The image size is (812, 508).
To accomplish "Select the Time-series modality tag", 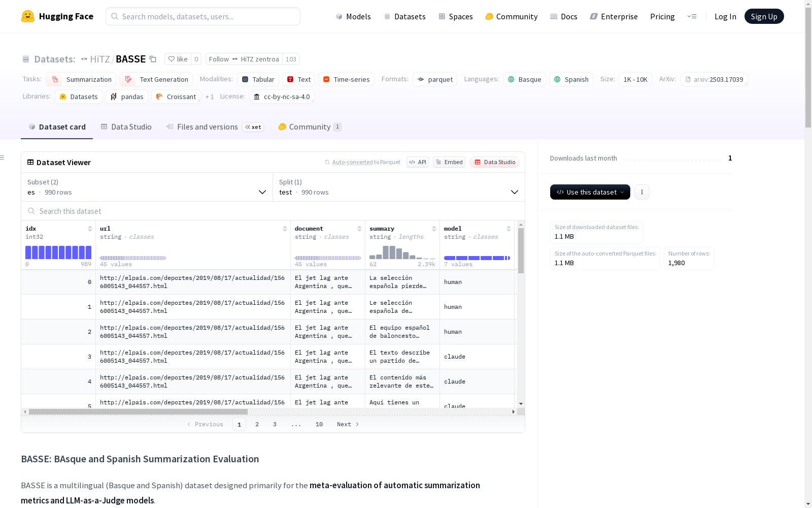I will pos(347,79).
